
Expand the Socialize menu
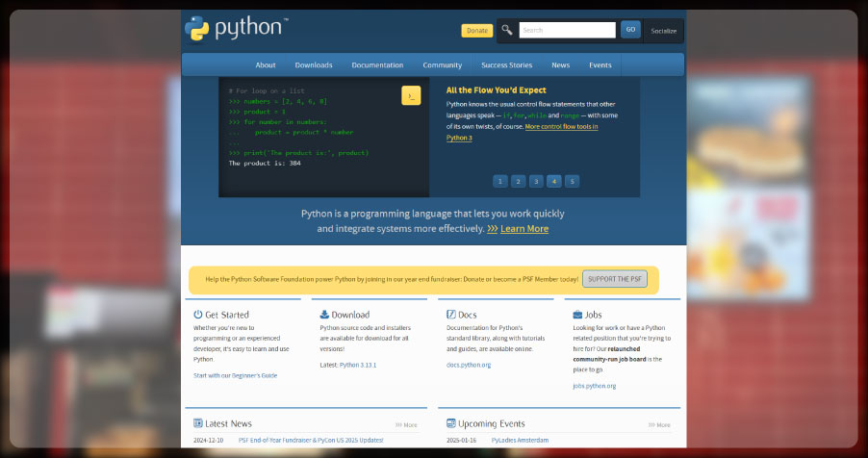pos(663,31)
